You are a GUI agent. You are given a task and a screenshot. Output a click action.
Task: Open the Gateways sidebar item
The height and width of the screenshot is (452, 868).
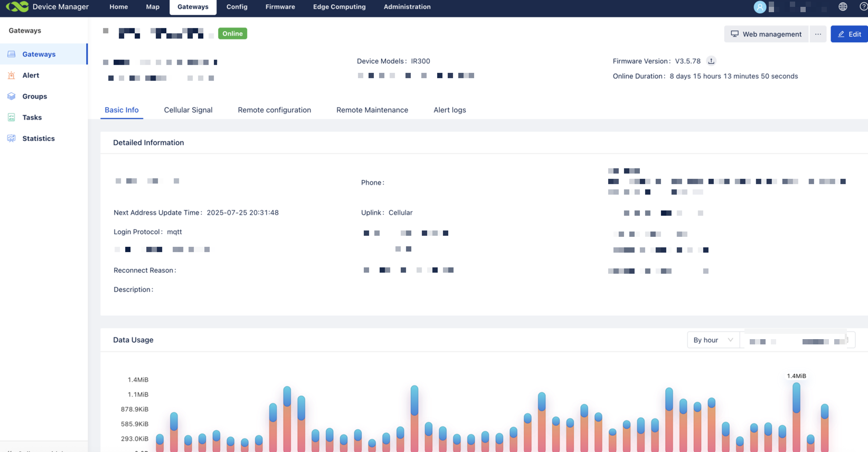43,54
